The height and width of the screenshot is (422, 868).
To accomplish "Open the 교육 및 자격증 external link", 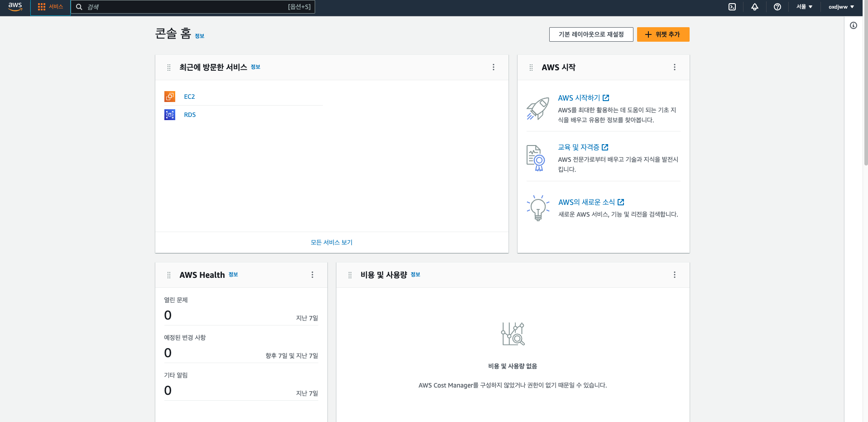I will (583, 147).
